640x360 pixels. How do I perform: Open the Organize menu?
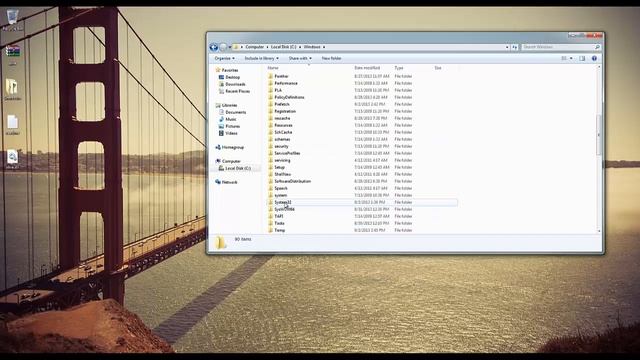(x=224, y=58)
